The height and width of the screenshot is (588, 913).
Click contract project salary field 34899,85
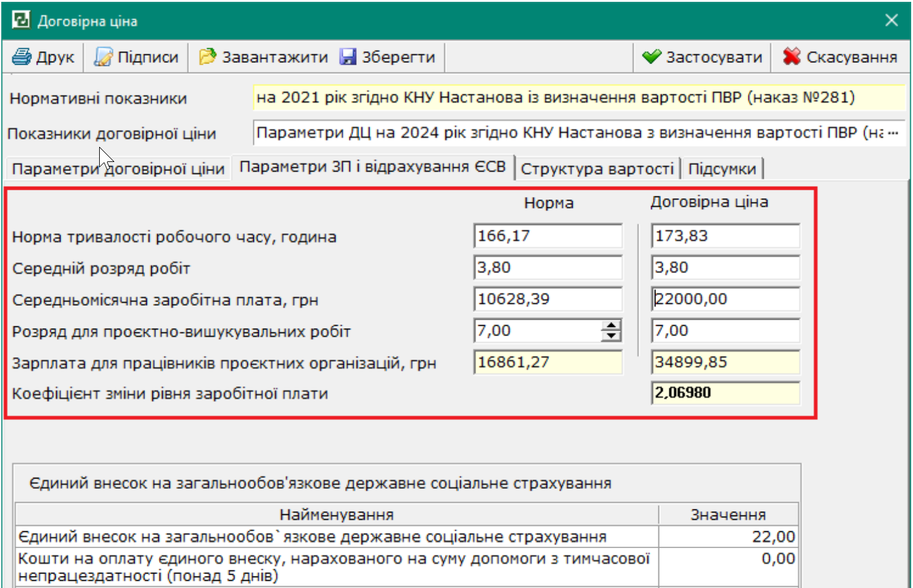726,362
